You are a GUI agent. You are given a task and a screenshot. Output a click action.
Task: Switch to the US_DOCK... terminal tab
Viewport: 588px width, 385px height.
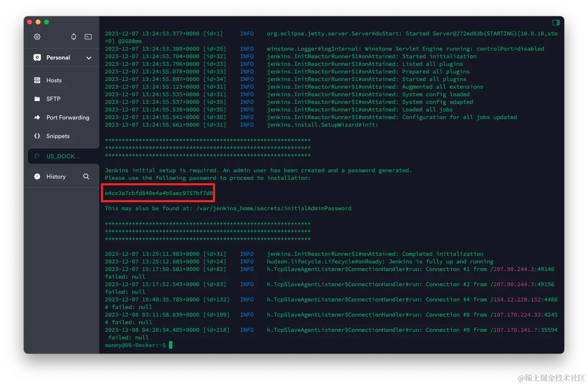click(x=63, y=156)
